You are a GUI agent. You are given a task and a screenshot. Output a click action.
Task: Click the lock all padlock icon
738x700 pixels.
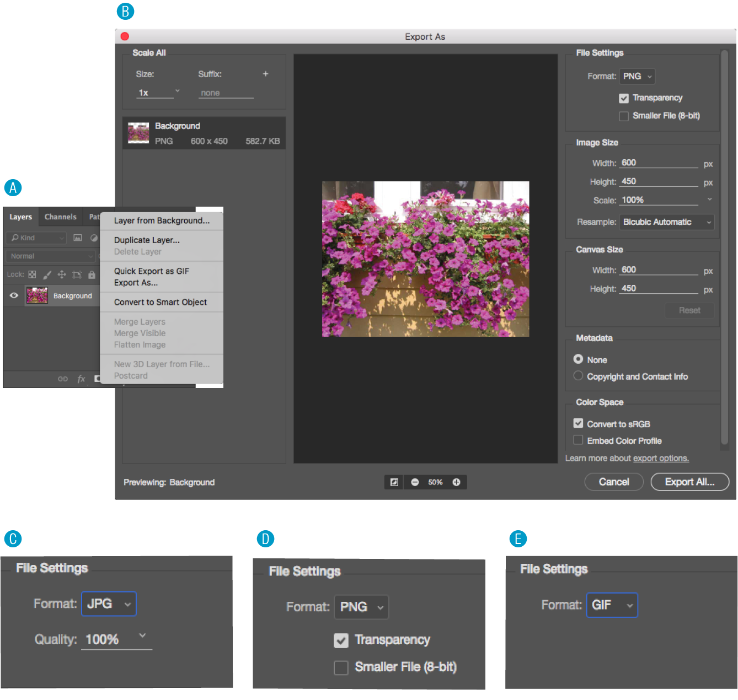point(92,274)
